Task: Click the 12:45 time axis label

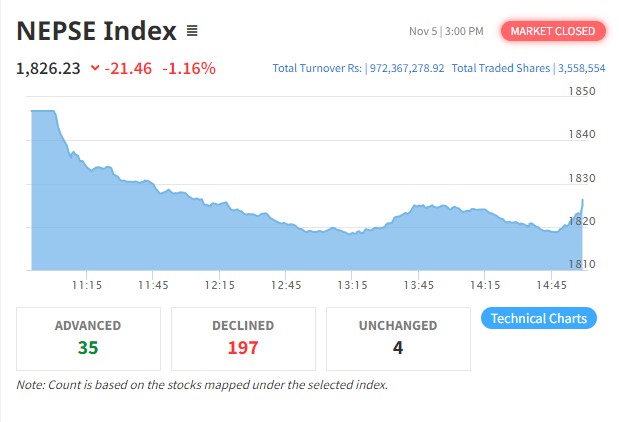Action: click(x=285, y=285)
